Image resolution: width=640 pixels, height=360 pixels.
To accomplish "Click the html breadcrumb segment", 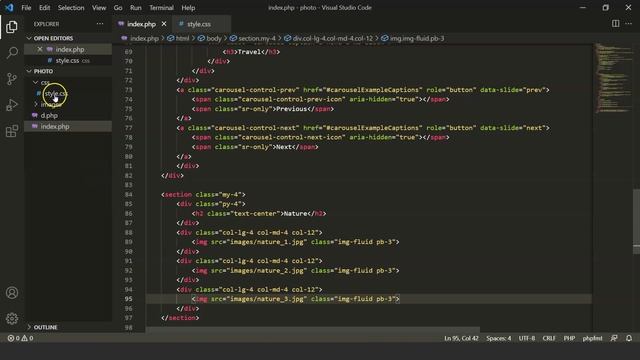I will click(x=182, y=38).
